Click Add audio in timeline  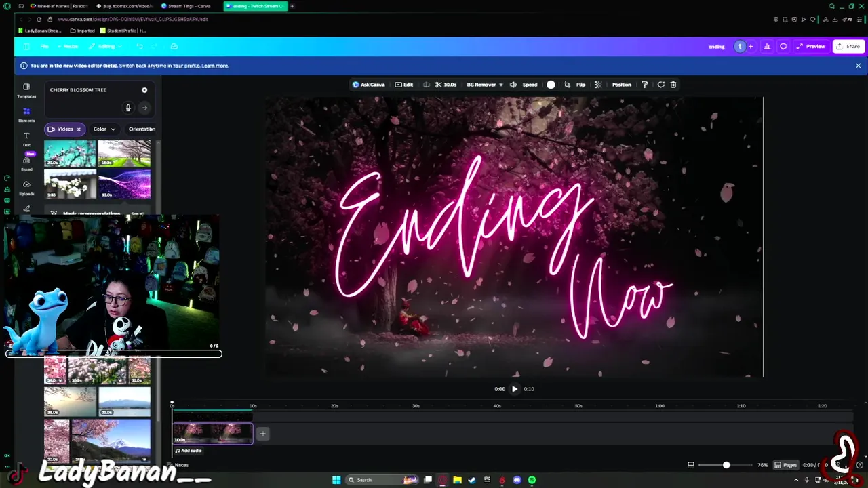pos(189,451)
